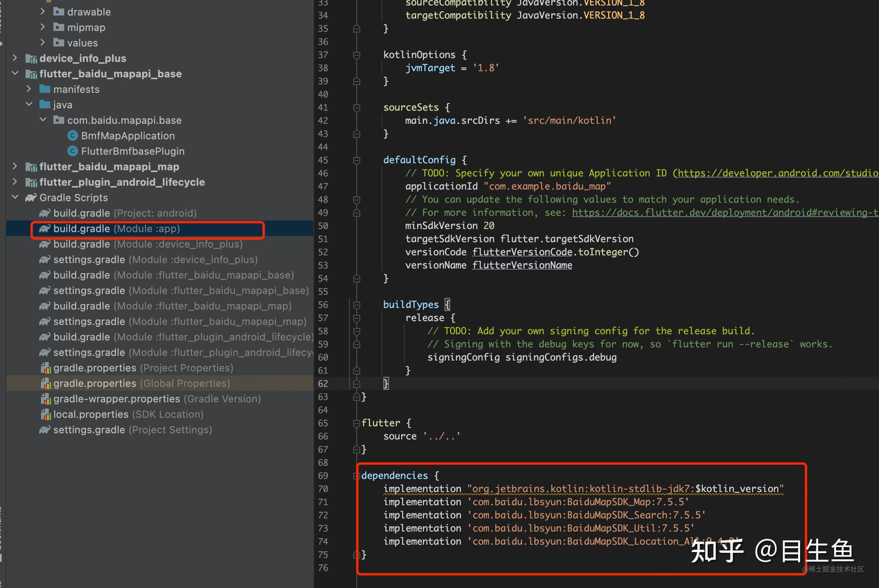The height and width of the screenshot is (588, 879).
Task: Expand the mipmap folder
Action: [x=43, y=27]
